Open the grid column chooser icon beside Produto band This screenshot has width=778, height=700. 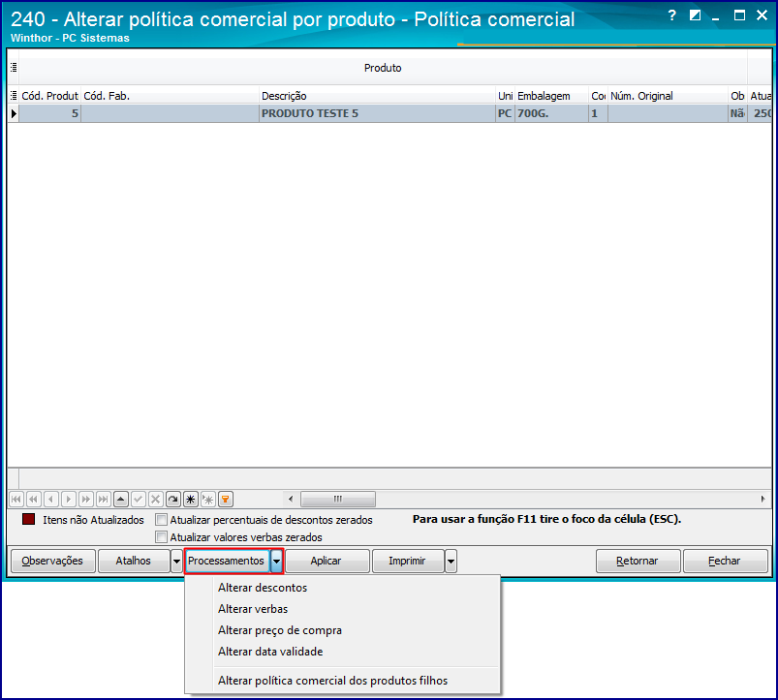tap(14, 67)
